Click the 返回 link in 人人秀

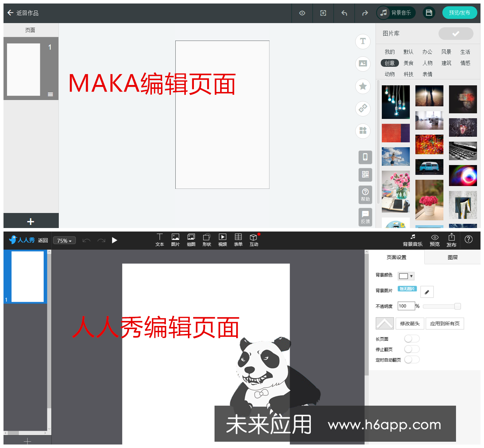43,240
